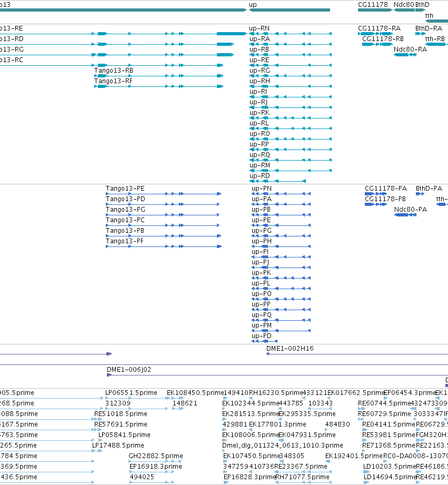This screenshot has width=448, height=485.
Task: Open protein Ndc80-PA
Action: pyautogui.click(x=411, y=210)
